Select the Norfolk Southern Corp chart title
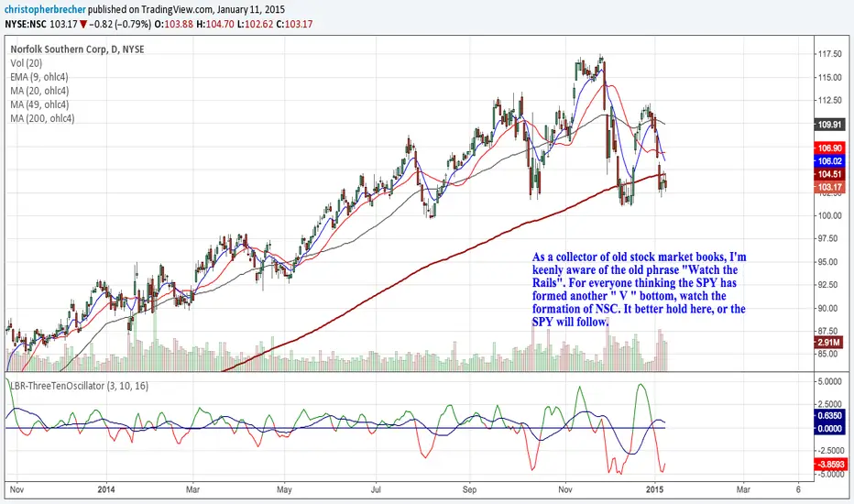The height and width of the screenshot is (504, 854). tap(77, 49)
